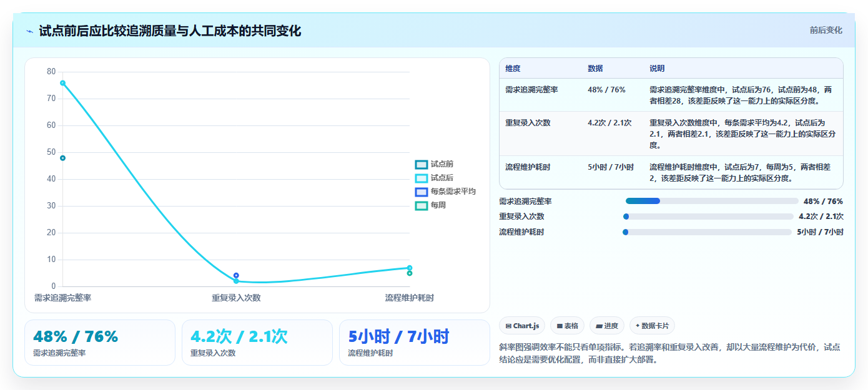The height and width of the screenshot is (390, 868).
Task: Click the 试点后 data point at 76
Action: click(x=62, y=83)
